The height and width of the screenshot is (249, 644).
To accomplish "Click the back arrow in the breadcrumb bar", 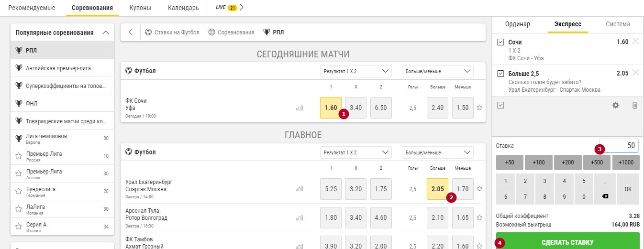I will tap(131, 32).
